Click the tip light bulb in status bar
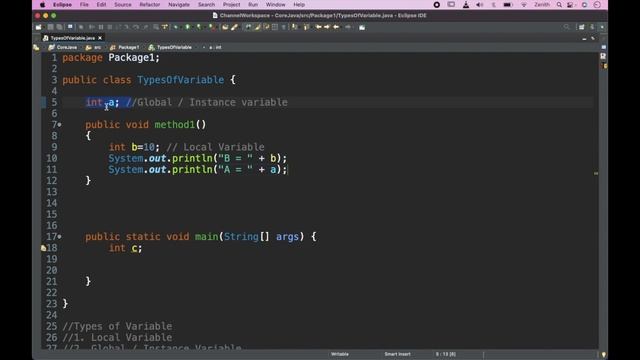 [x=604, y=355]
